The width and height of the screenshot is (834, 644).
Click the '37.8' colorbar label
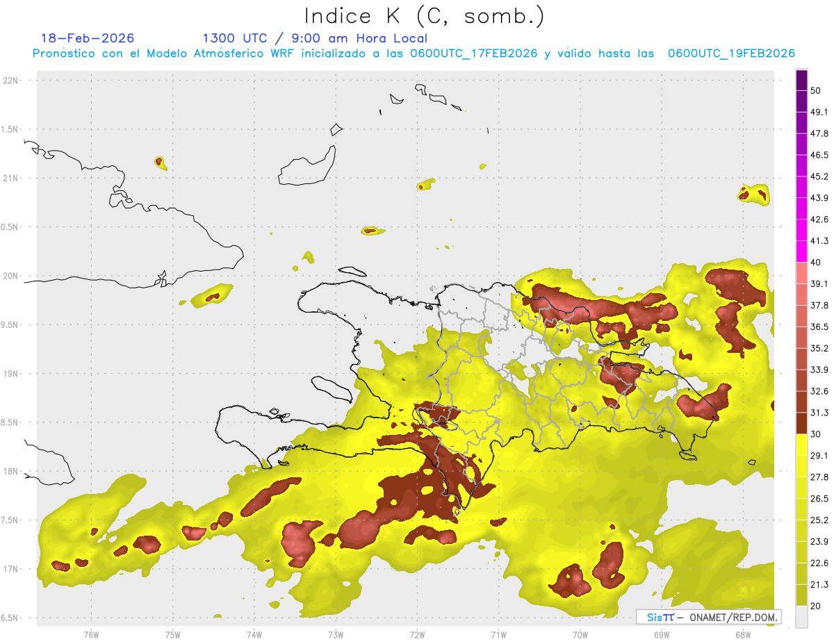coord(819,305)
